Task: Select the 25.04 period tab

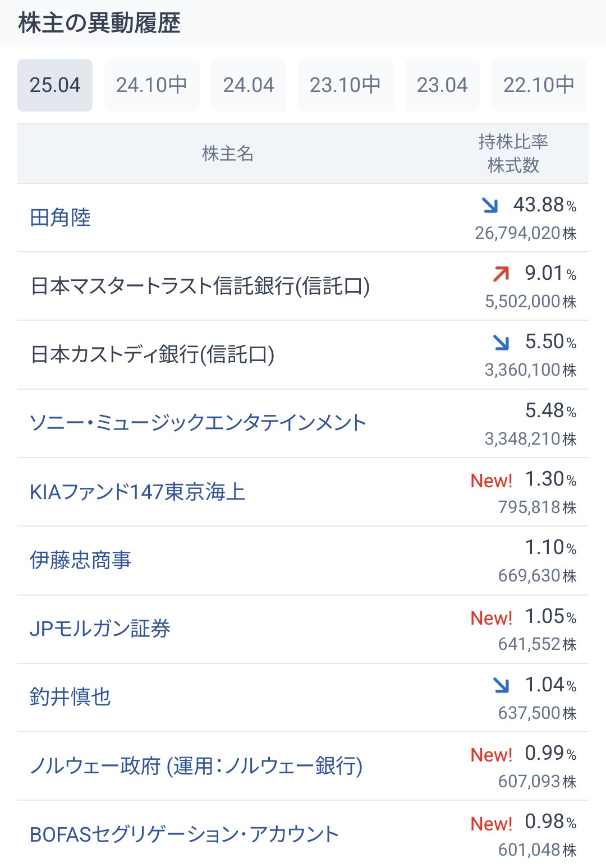Action: [55, 85]
